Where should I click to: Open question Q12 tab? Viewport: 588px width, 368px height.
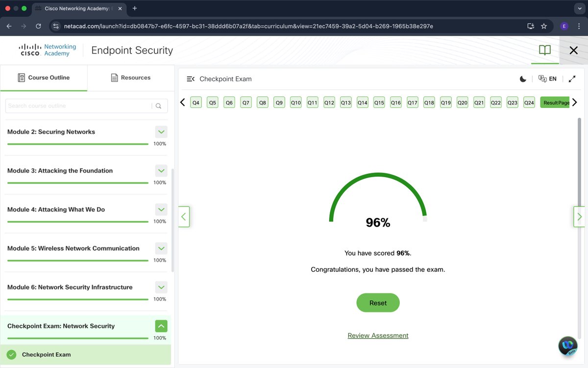tap(329, 102)
